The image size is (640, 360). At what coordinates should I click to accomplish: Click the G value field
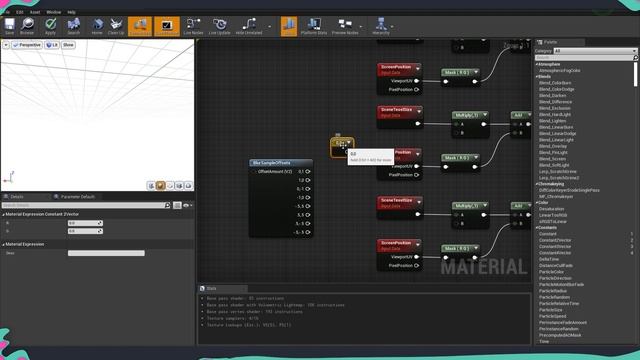click(85, 231)
